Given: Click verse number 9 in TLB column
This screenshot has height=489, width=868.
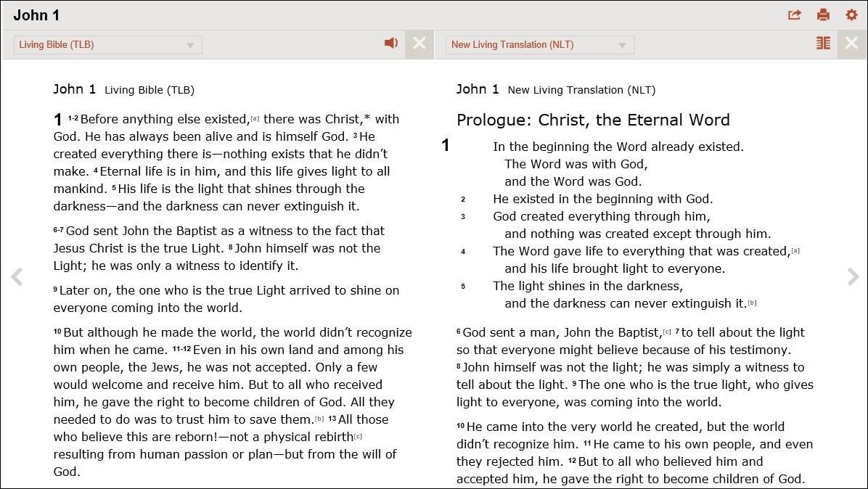Looking at the screenshot, I should 55,289.
